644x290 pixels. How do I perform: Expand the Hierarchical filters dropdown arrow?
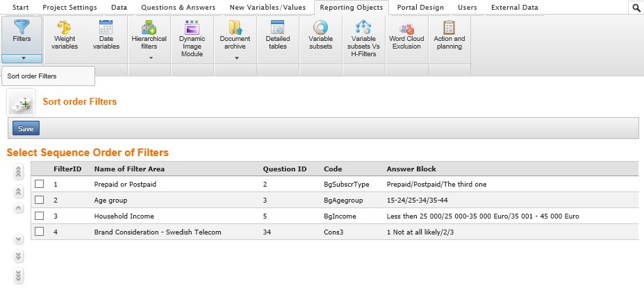[149, 58]
